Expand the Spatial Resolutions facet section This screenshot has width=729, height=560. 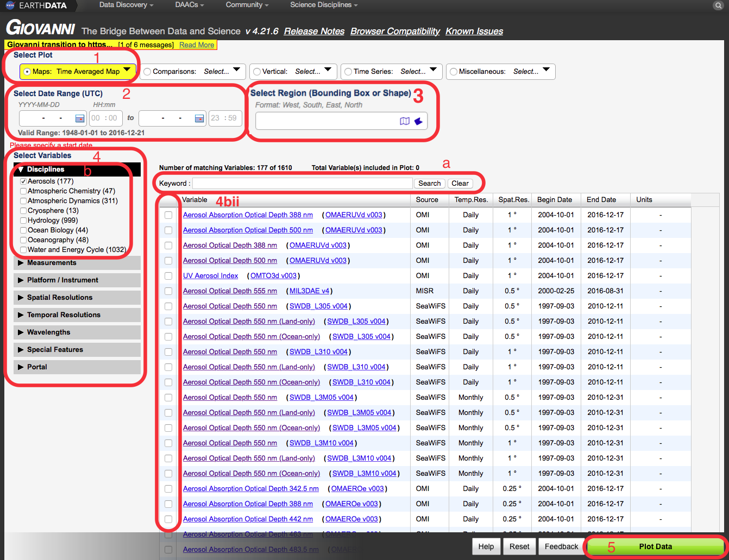coord(77,298)
